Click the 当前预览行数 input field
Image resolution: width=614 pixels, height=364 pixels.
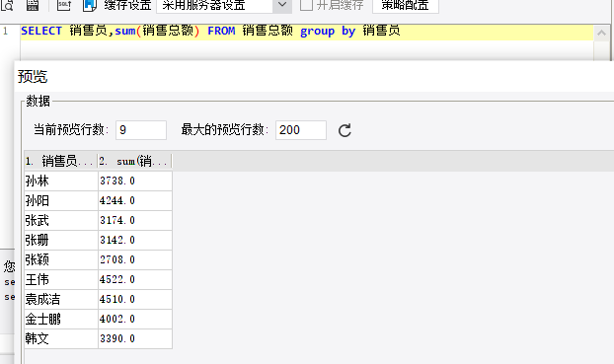tap(141, 130)
